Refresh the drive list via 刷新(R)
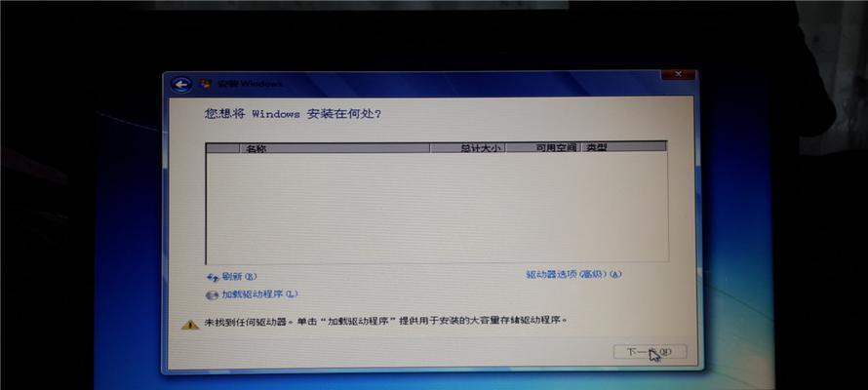 pos(239,277)
